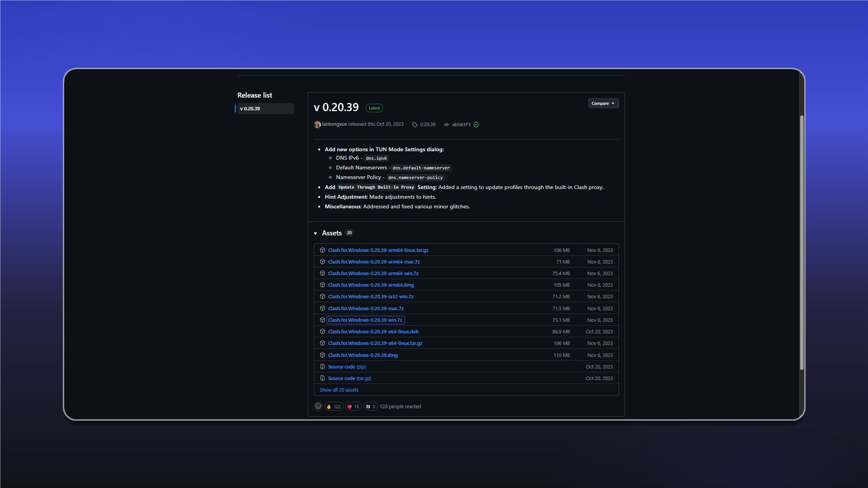This screenshot has width=868, height=488.
Task: Click zip file icon beside Source code (zip)
Action: (x=322, y=367)
